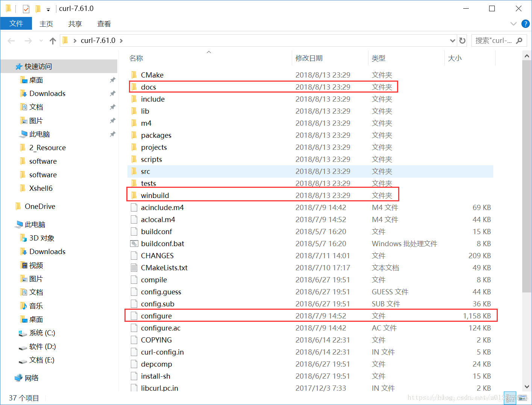532x405 pixels.
Task: Click the back navigation arrow
Action: tap(11, 40)
